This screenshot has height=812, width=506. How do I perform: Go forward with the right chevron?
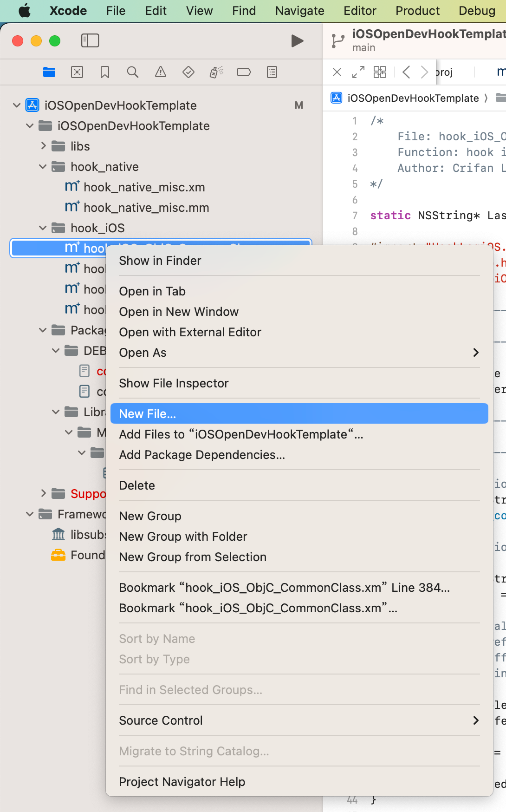coord(424,72)
